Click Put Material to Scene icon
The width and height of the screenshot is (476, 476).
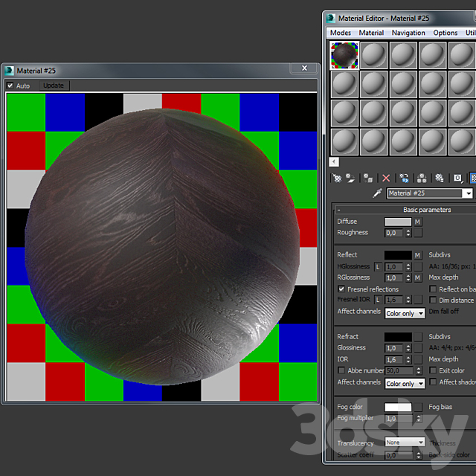(350, 178)
